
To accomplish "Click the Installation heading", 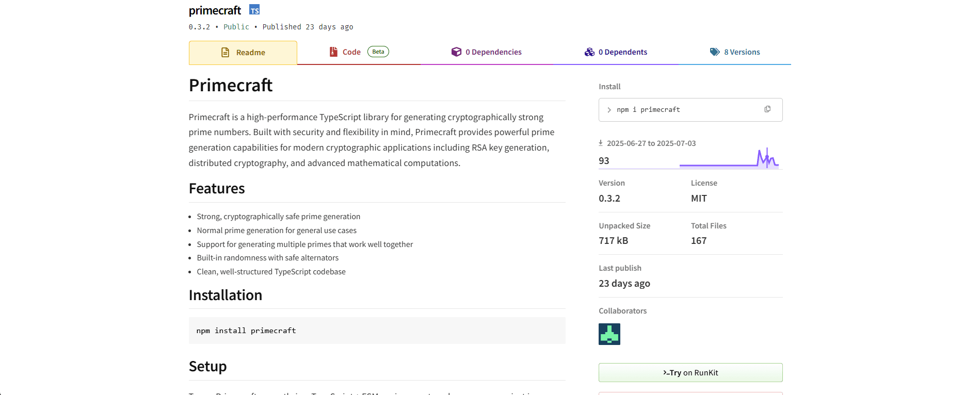I will (x=226, y=295).
